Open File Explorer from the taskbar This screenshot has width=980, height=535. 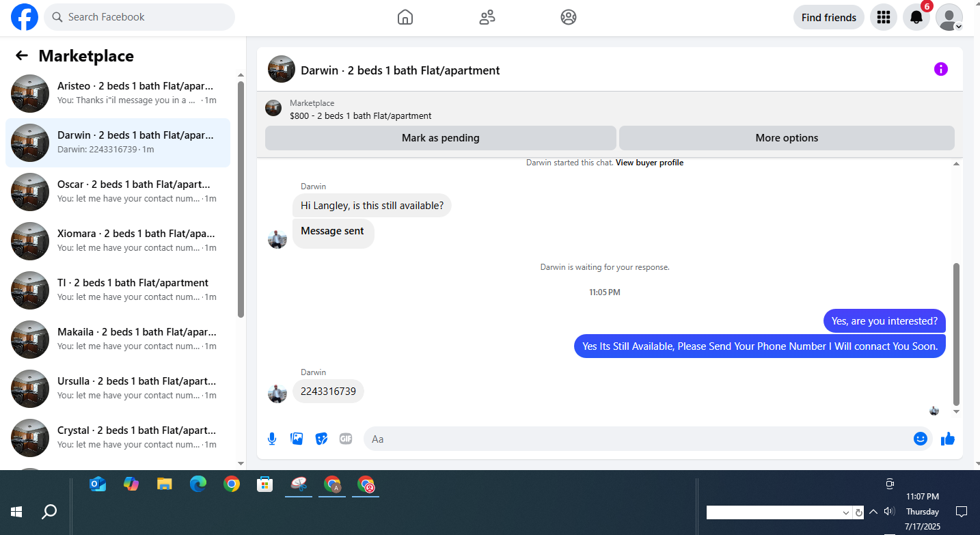[x=165, y=484]
